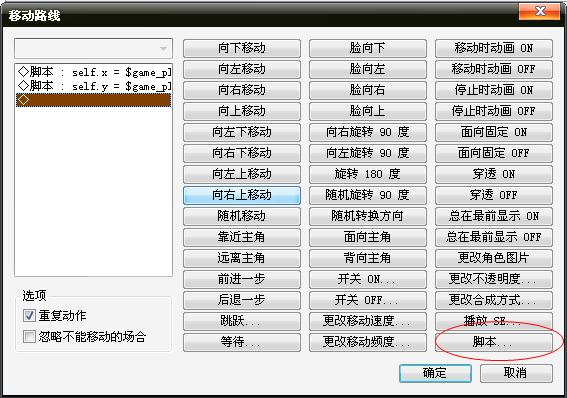Click the 脸向右 button

368,90
